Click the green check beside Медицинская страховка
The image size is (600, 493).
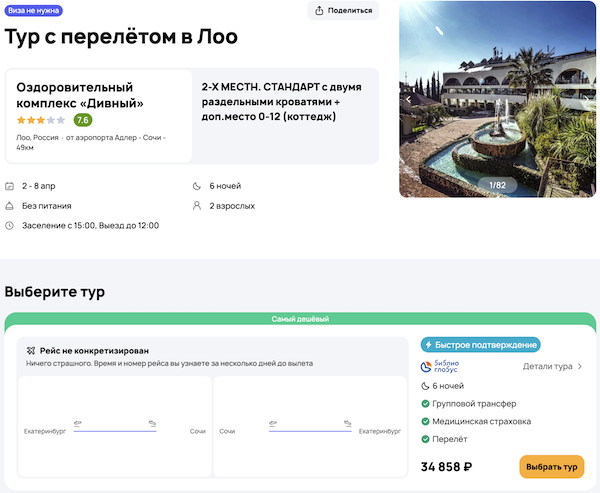click(x=426, y=421)
